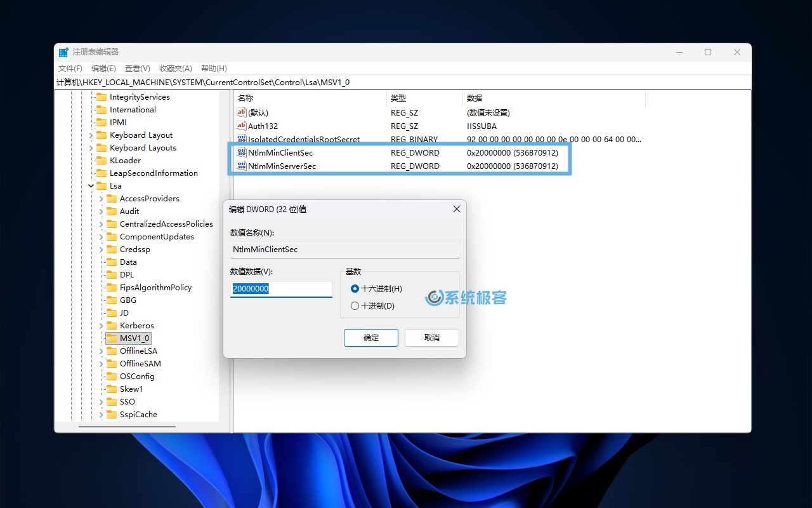
Task: Expand the OfflineSAM tree node
Action: pyautogui.click(x=101, y=364)
